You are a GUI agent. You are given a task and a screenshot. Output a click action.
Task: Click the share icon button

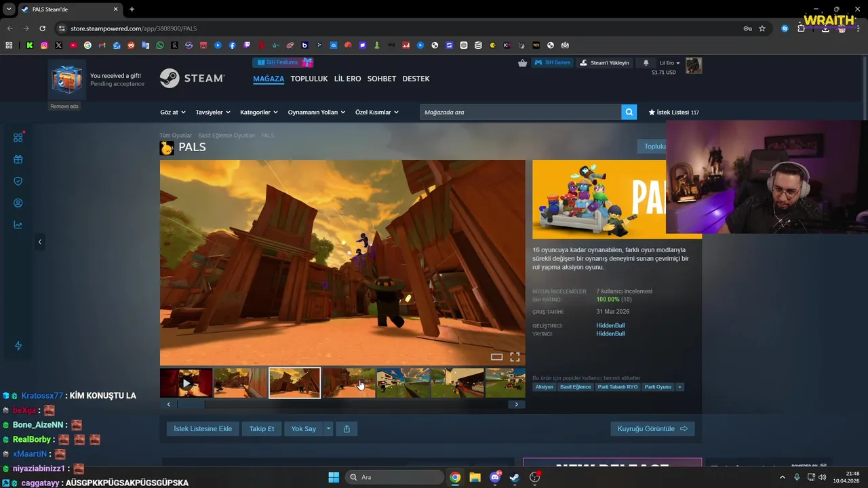[x=347, y=428]
